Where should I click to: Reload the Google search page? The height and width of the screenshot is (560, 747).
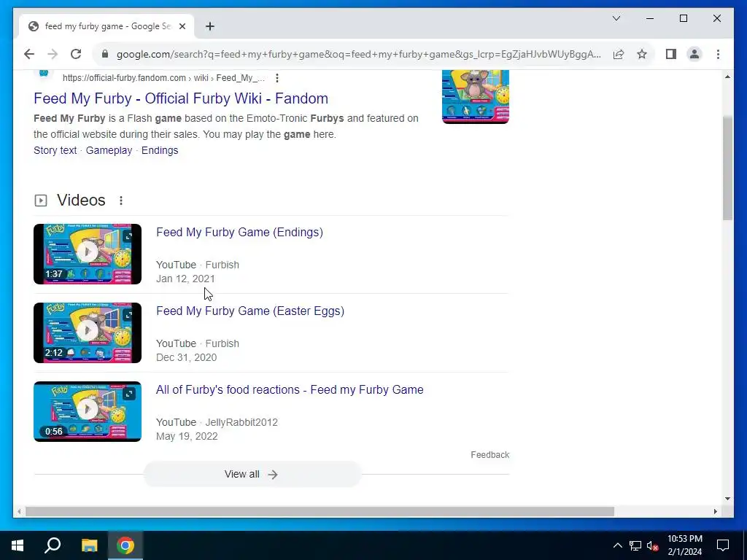click(76, 54)
